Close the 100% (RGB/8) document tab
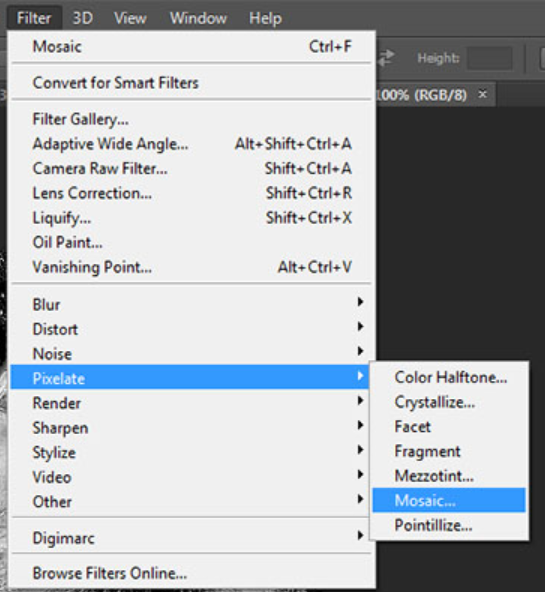Screen dimensions: 545x592 (482, 94)
